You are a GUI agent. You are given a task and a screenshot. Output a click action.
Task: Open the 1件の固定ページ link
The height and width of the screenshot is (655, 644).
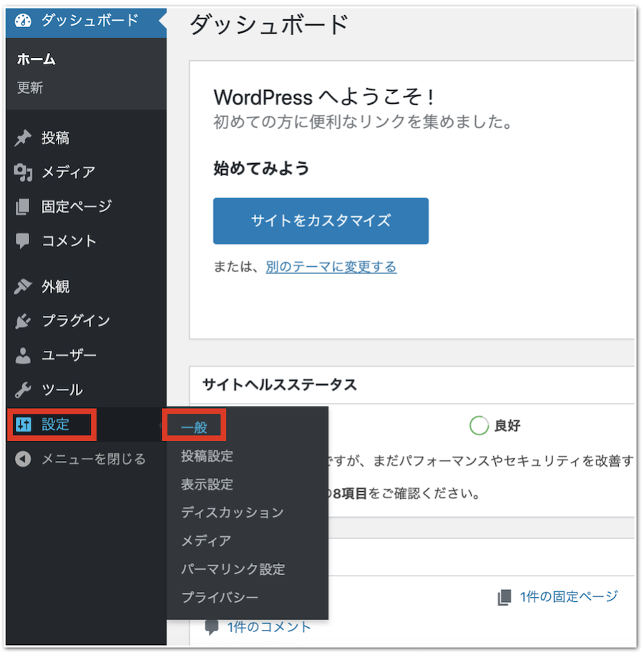(568, 596)
